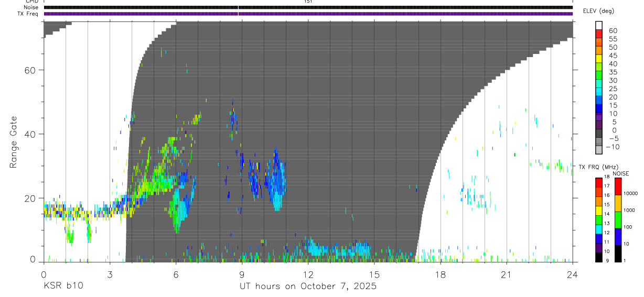Pick the light gray bottom segment of the ELEV bar
The height and width of the screenshot is (297, 644).
point(599,150)
